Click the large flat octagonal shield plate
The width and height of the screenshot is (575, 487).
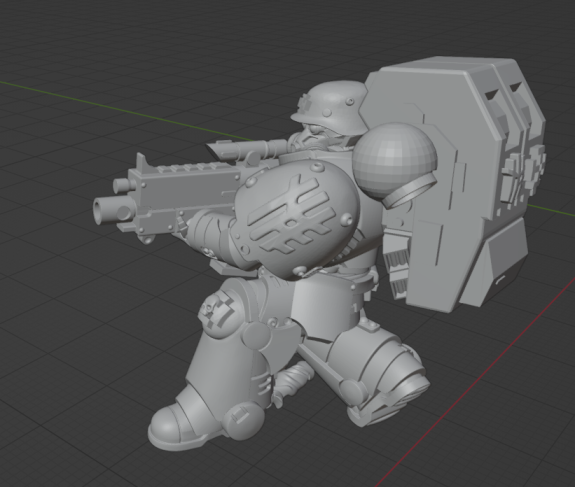(429, 183)
